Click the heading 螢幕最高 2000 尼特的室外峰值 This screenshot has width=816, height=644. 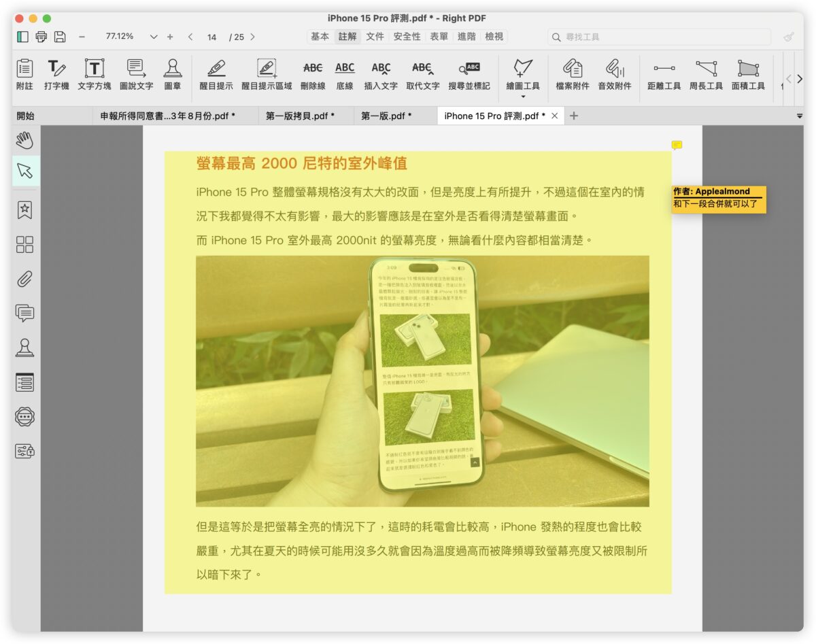[302, 163]
